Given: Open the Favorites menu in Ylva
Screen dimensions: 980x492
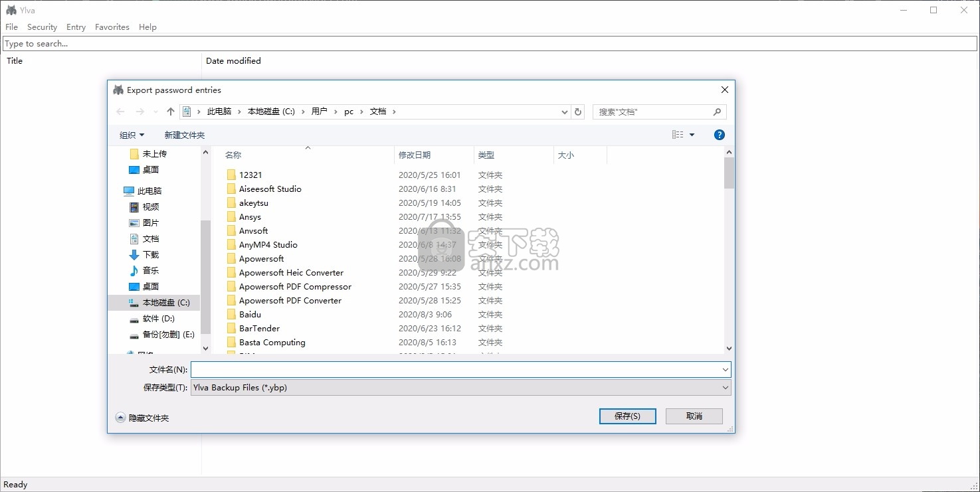Looking at the screenshot, I should click(112, 27).
